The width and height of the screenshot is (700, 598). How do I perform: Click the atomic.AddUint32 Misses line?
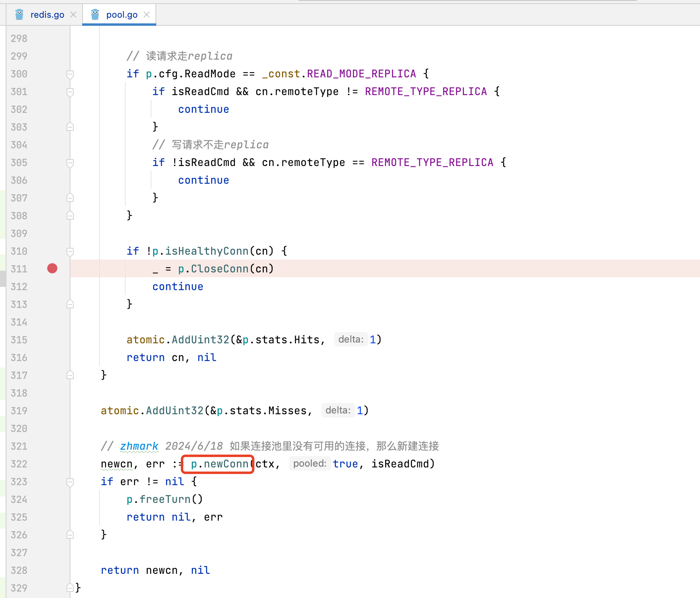(234, 411)
